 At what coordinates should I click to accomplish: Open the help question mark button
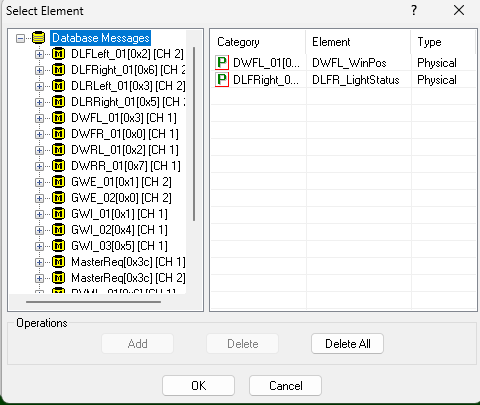pos(414,10)
